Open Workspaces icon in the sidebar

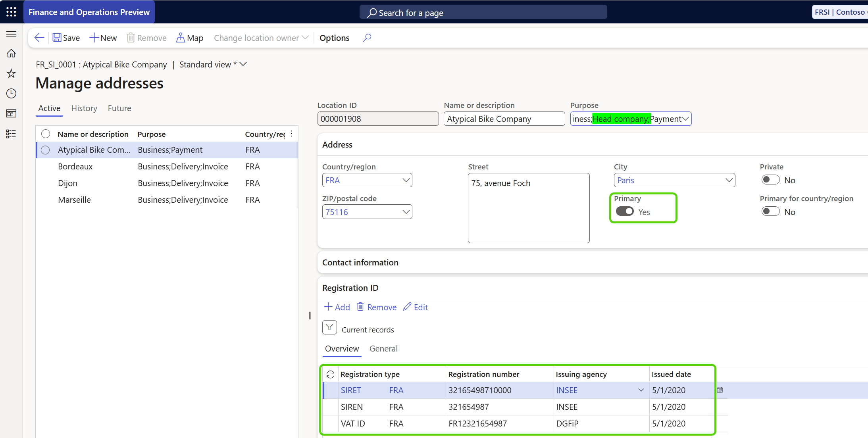[x=11, y=113]
